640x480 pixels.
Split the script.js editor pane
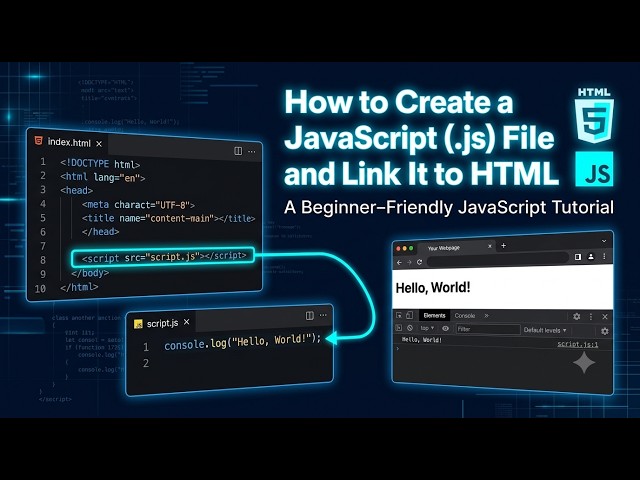pos(310,316)
